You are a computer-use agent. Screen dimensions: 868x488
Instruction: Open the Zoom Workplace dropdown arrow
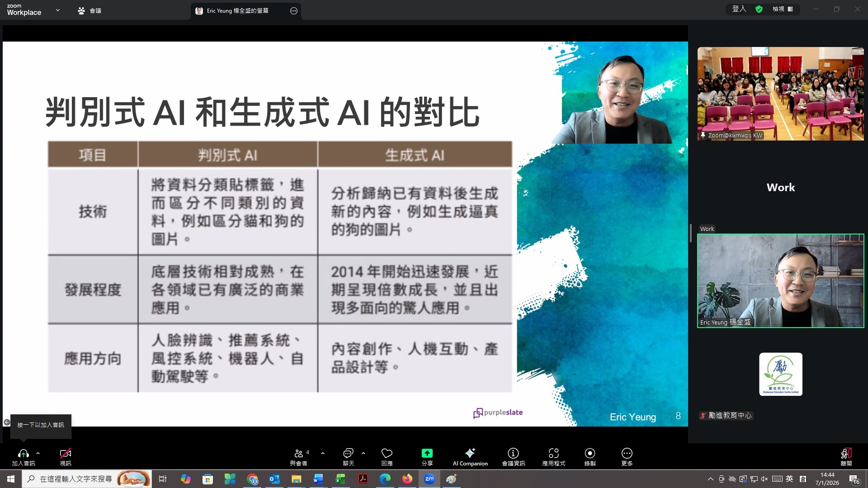coord(58,10)
